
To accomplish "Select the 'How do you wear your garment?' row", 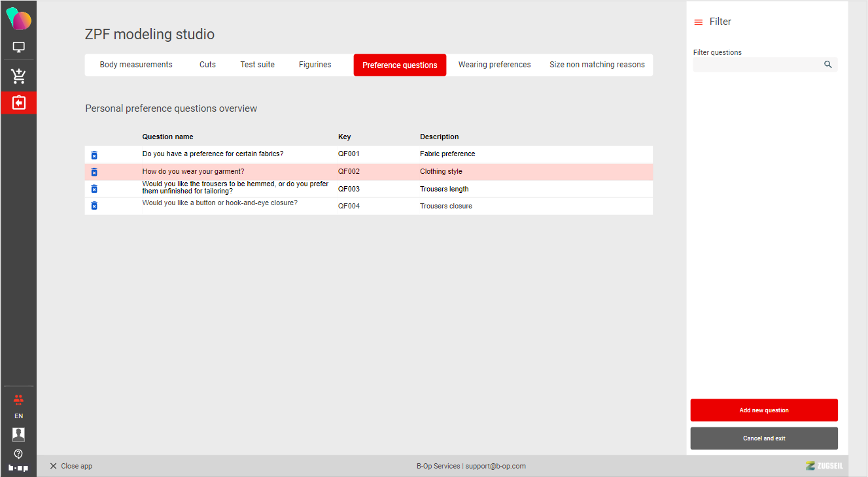I will click(193, 172).
